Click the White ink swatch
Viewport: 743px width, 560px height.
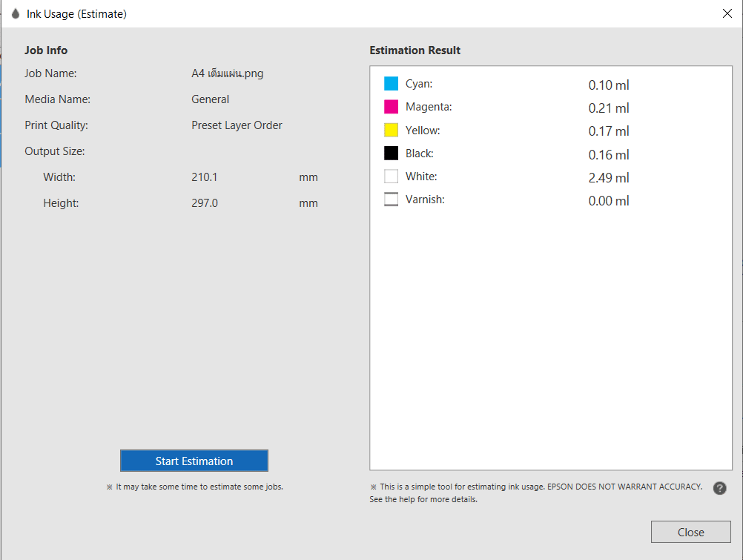point(392,177)
